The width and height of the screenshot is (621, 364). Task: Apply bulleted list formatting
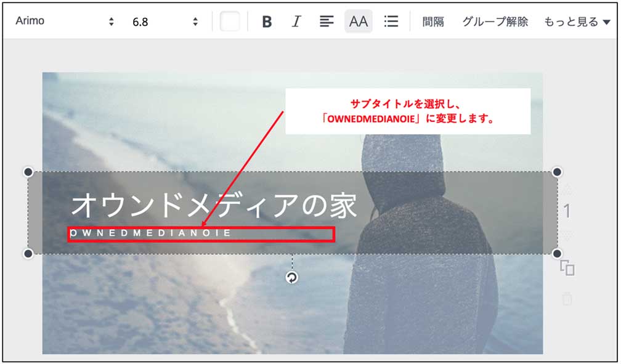click(x=391, y=22)
